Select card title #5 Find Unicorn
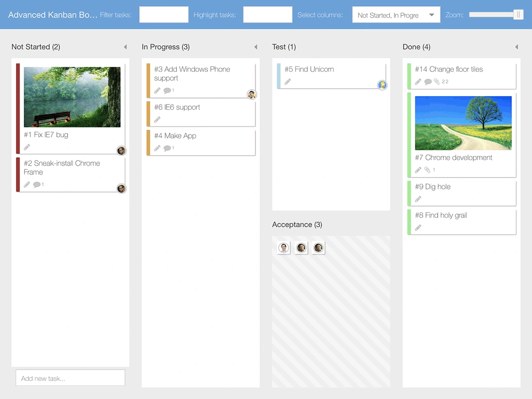The height and width of the screenshot is (399, 532). tap(309, 69)
